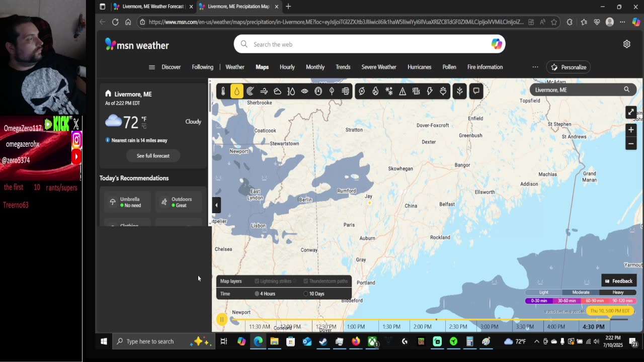Viewport: 644px width, 362px height.
Task: Open File Explorer from taskbar
Action: [x=274, y=341]
